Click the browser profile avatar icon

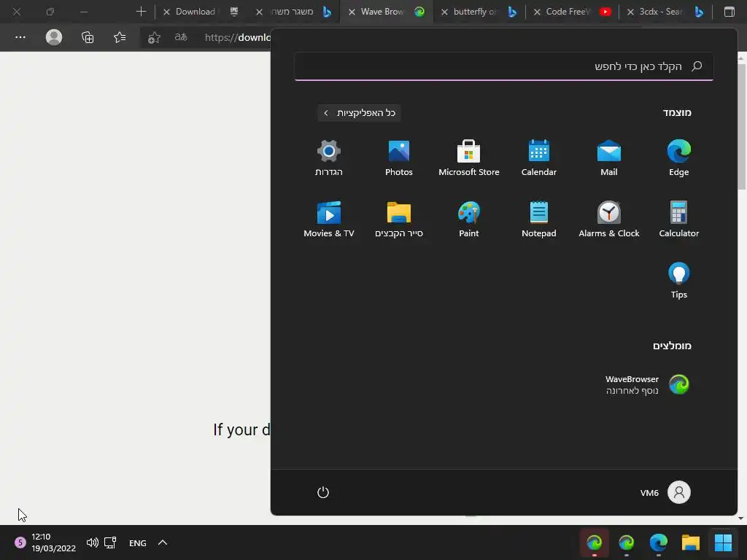pyautogui.click(x=53, y=37)
